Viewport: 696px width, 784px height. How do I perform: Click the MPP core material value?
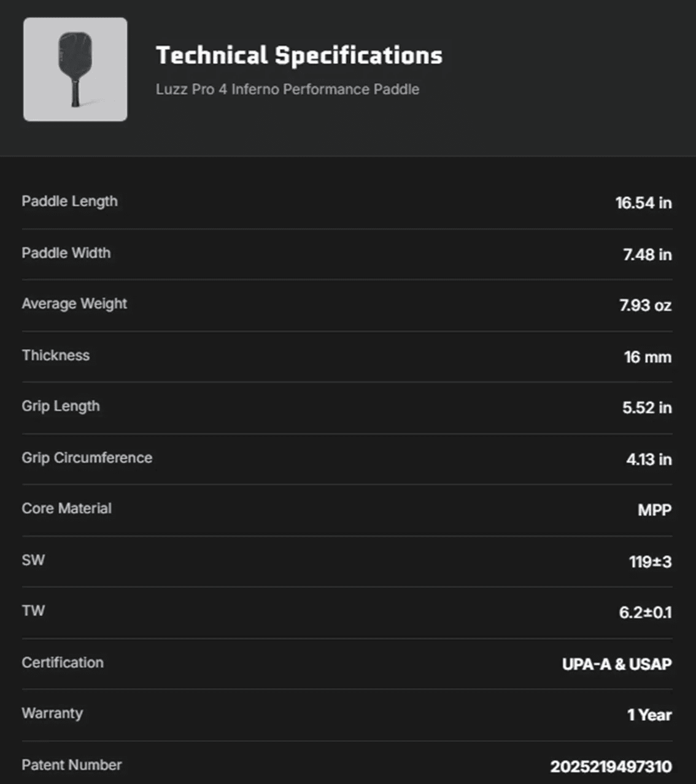[654, 510]
